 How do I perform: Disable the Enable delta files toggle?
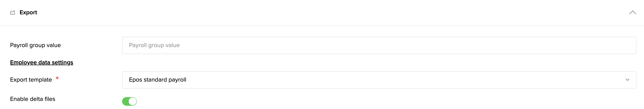pos(129,102)
